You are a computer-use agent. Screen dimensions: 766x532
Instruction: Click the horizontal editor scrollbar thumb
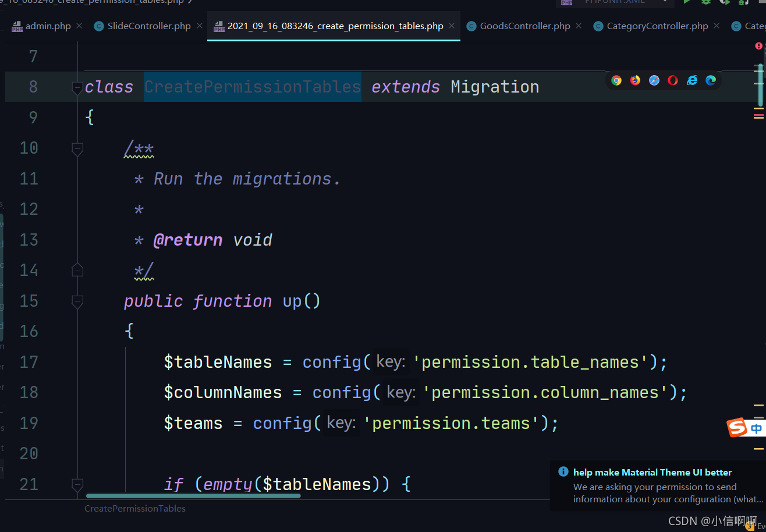[x=193, y=496]
